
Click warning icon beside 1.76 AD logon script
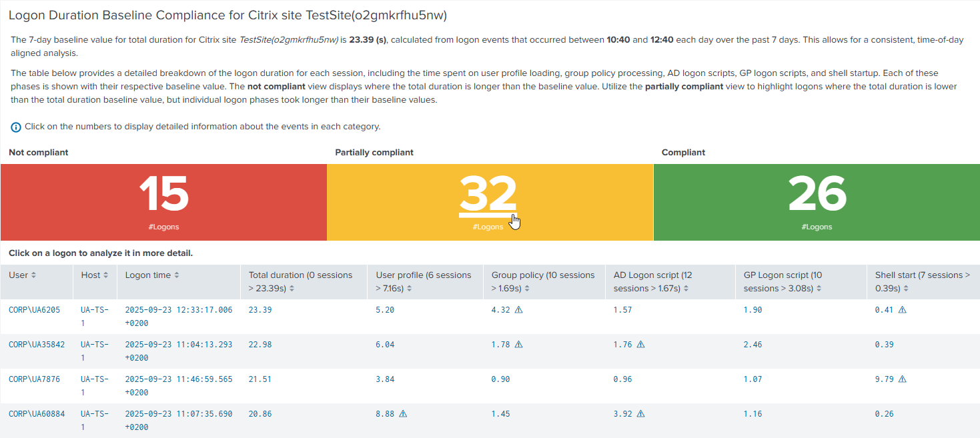[x=640, y=345]
